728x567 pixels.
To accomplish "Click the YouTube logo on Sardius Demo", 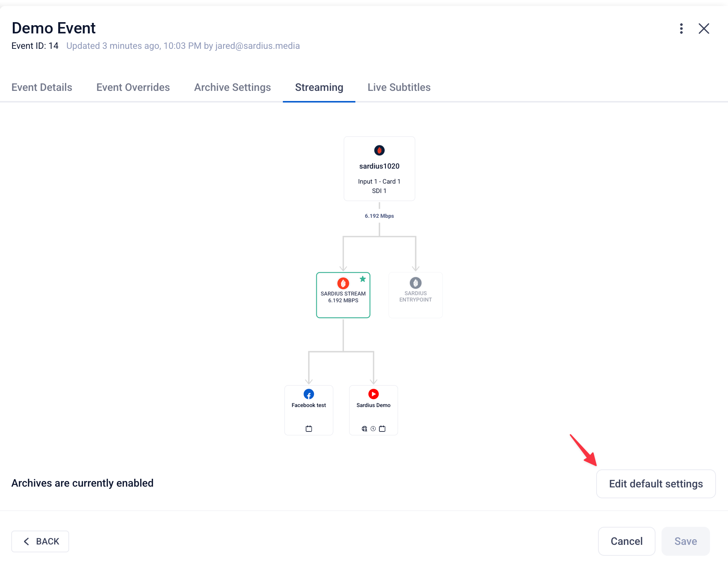I will click(x=373, y=394).
